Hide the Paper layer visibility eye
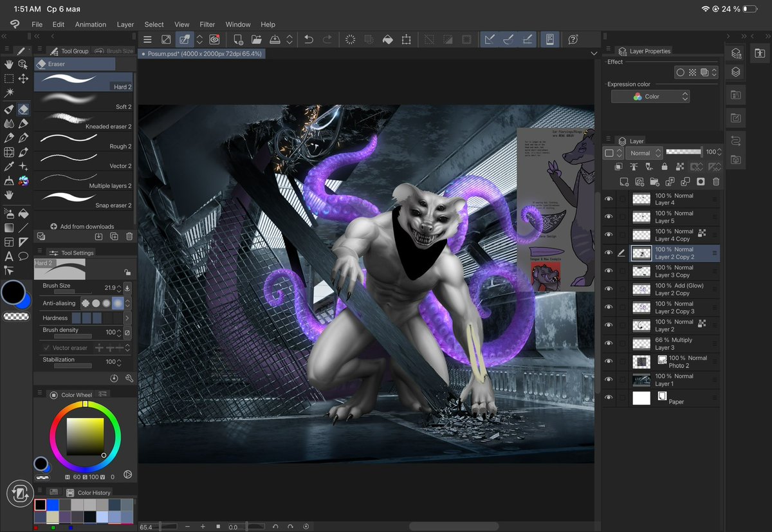 pyautogui.click(x=609, y=398)
